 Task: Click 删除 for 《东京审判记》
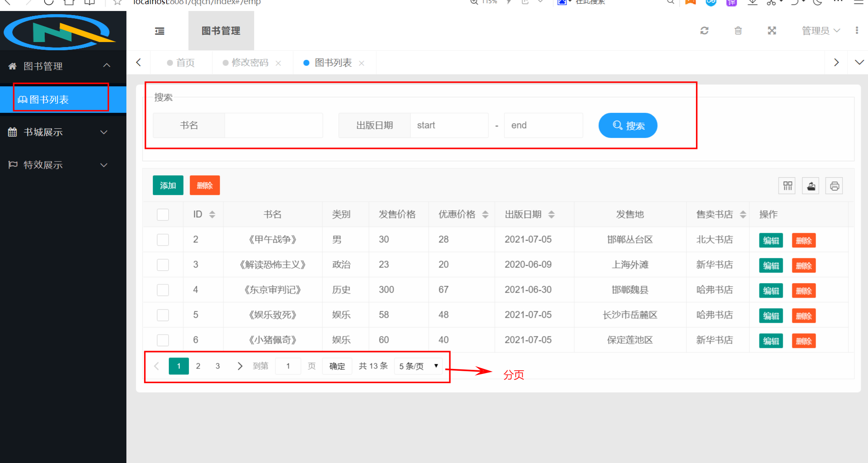click(804, 291)
